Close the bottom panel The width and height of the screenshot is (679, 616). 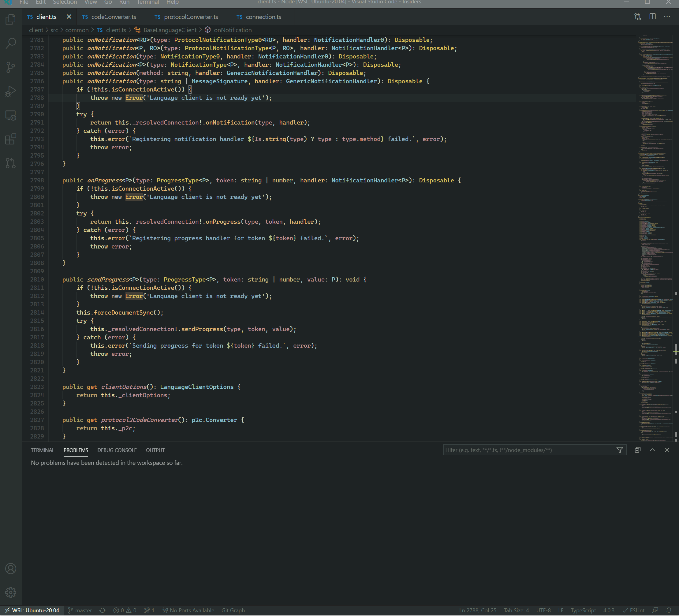tap(667, 450)
